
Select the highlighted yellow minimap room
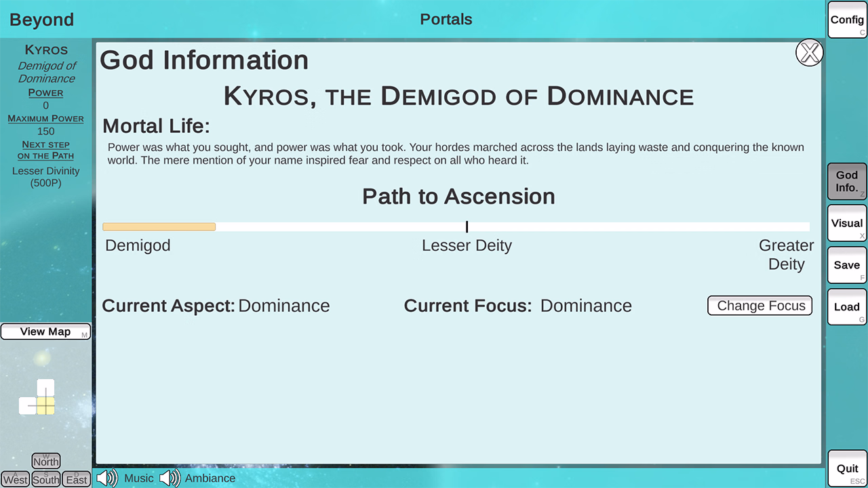(x=45, y=405)
